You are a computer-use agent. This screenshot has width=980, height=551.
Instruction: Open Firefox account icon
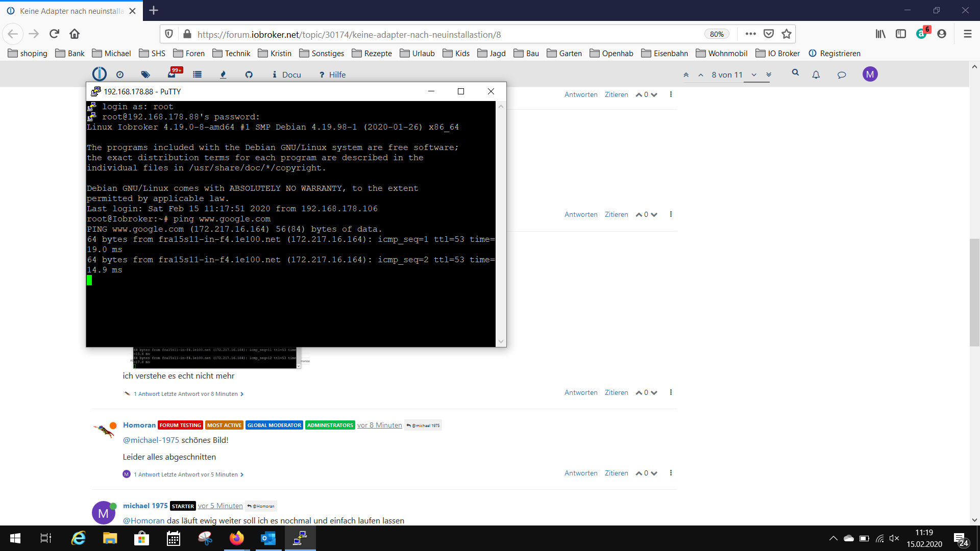pyautogui.click(x=942, y=34)
